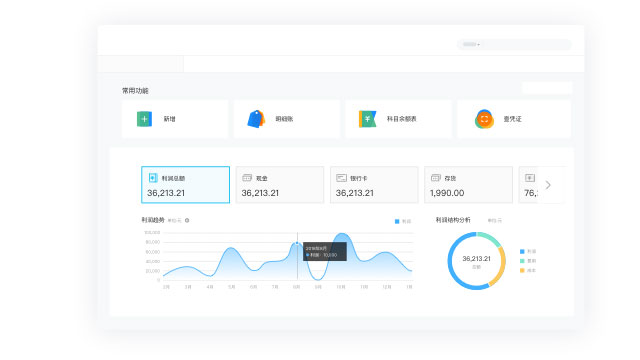
Task: Open the dropdown in the top search bar
Action: coord(471,44)
